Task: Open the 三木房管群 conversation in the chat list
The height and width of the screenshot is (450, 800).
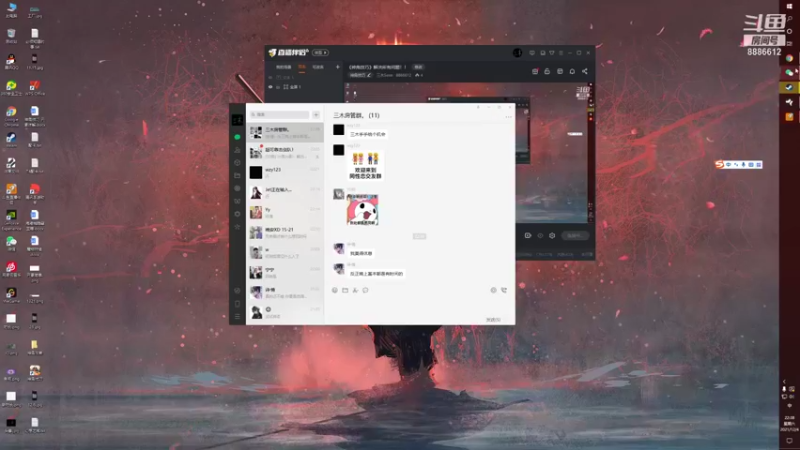Action: coord(285,133)
